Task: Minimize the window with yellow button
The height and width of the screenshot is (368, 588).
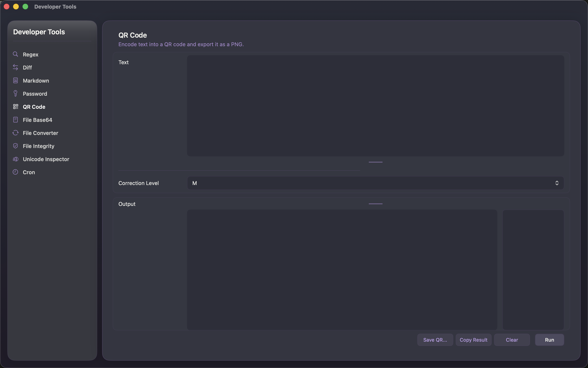Action: [16, 7]
